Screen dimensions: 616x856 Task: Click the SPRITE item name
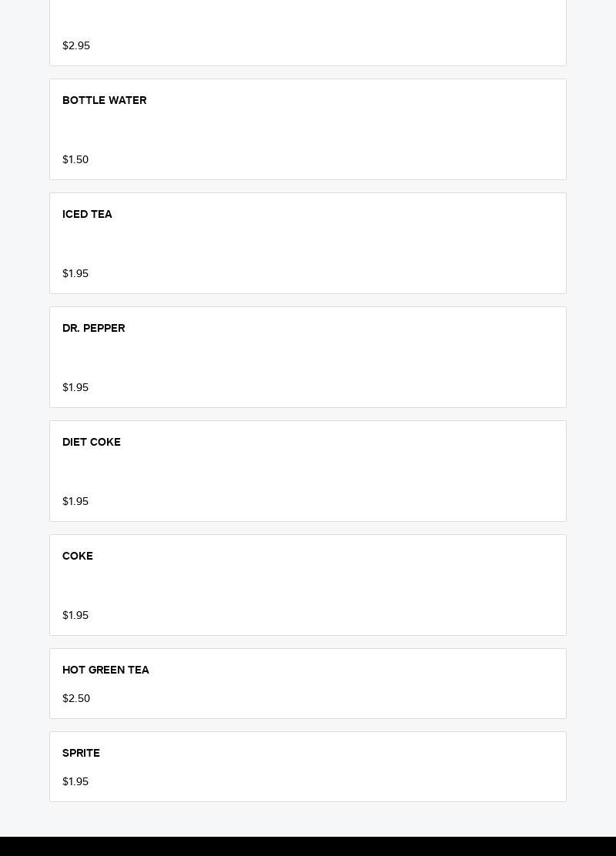point(81,753)
